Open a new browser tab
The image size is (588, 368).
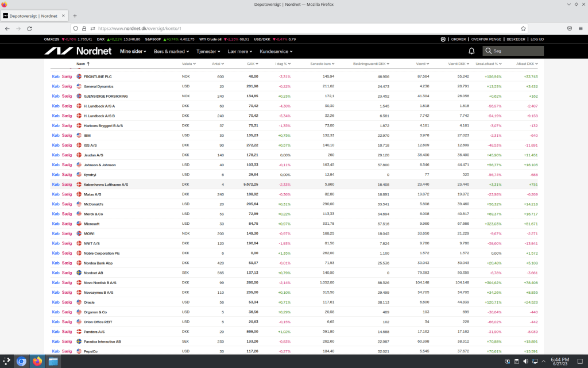[x=75, y=16]
